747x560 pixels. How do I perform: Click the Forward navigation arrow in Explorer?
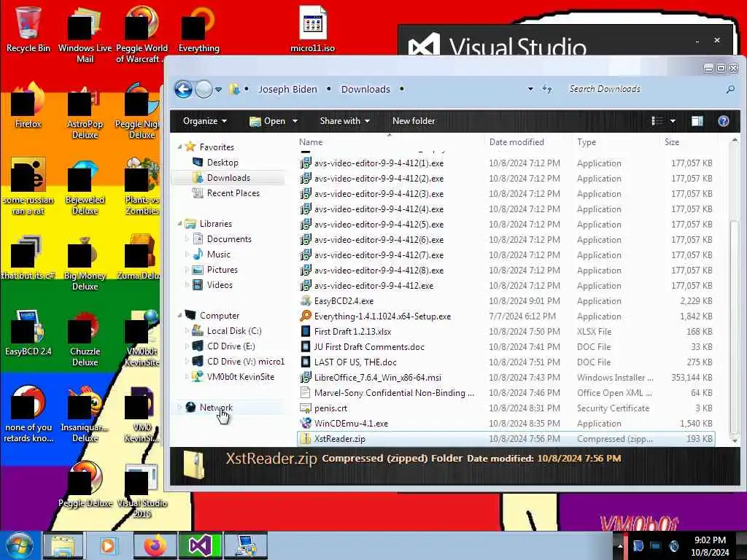(204, 89)
